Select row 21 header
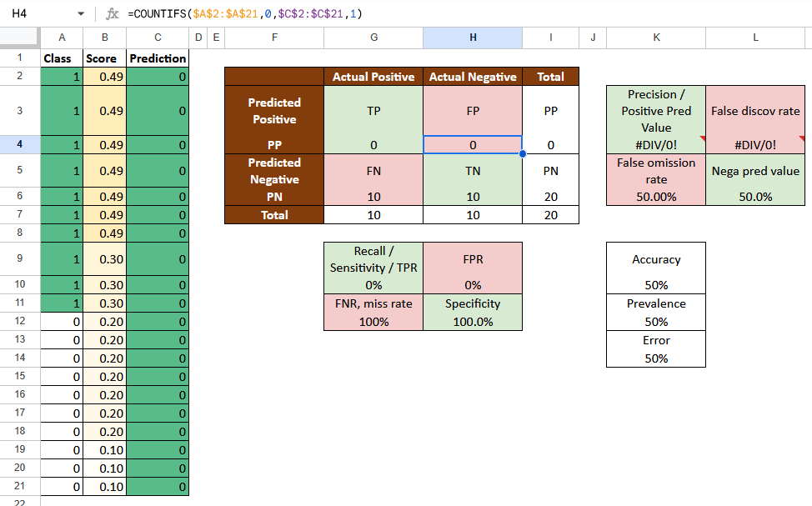812x506 pixels. pos(20,486)
